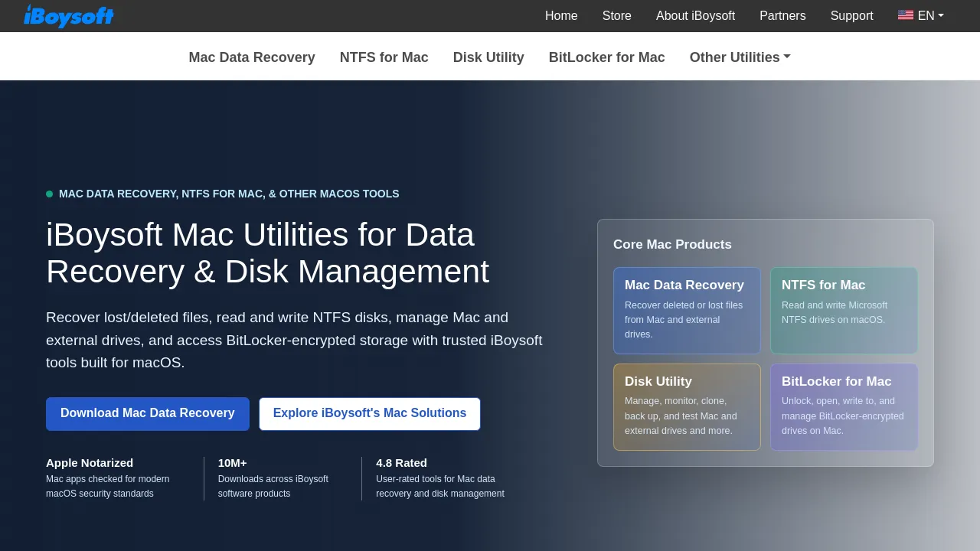The image size is (980, 551).
Task: Click Download Mac Data Recovery button
Action: 148,413
